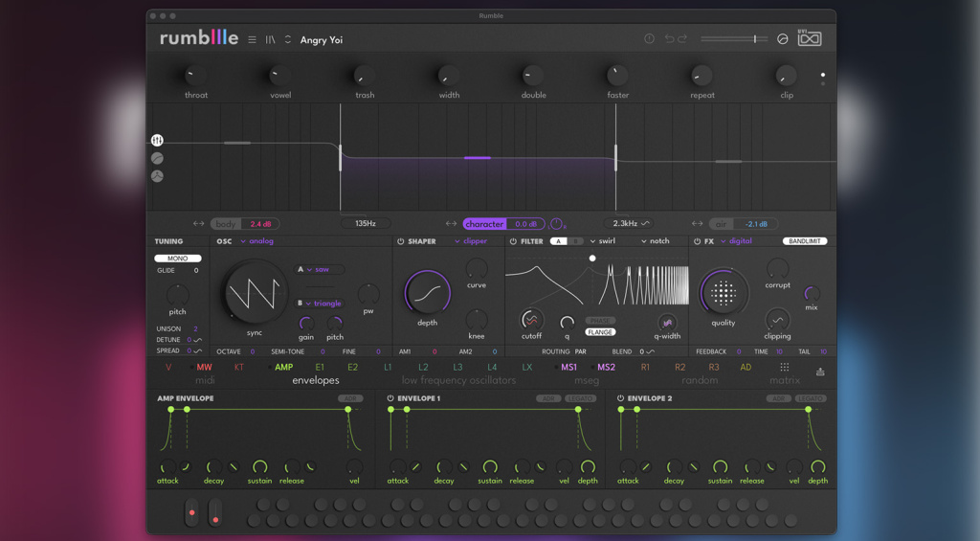Click the preset previous/next arrows
Viewport: 980px width, 541px height.
(287, 39)
